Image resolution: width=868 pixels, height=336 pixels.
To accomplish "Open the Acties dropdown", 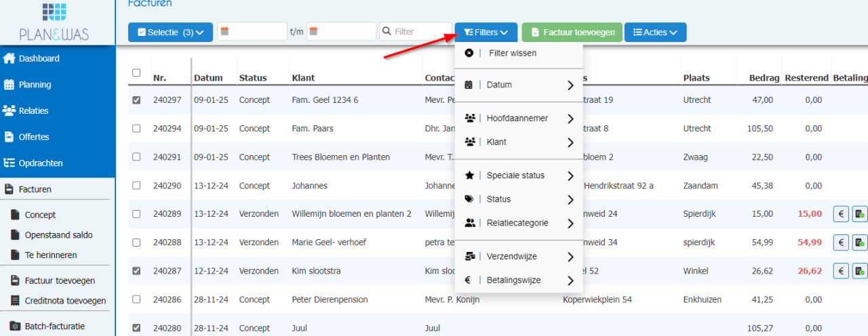I will pyautogui.click(x=655, y=32).
